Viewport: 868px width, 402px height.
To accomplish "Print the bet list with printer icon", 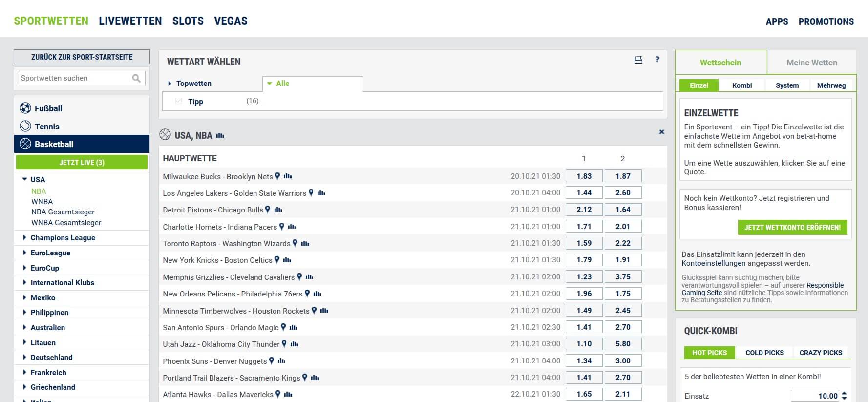I will [638, 60].
